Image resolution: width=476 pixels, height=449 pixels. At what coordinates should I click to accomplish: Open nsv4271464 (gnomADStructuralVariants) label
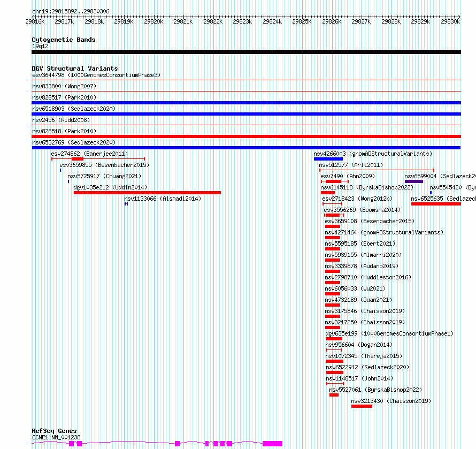tap(384, 232)
